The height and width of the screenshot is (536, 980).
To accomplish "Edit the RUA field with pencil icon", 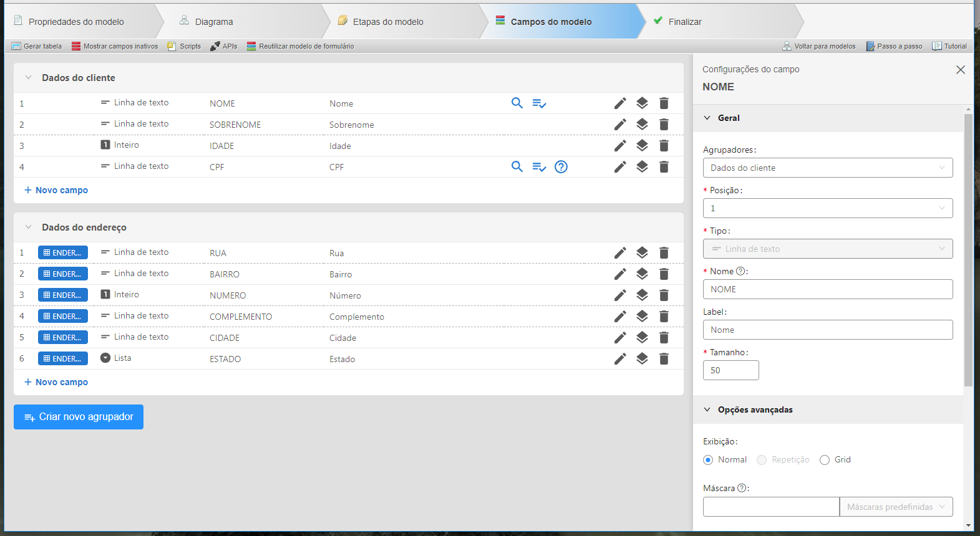I will (x=620, y=253).
